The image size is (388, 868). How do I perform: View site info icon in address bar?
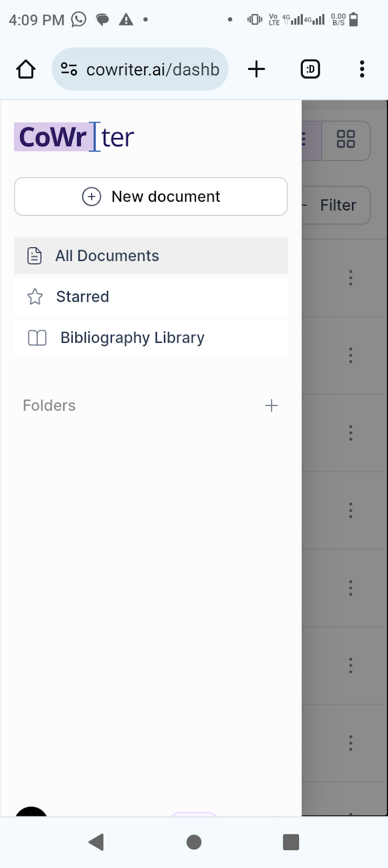69,69
